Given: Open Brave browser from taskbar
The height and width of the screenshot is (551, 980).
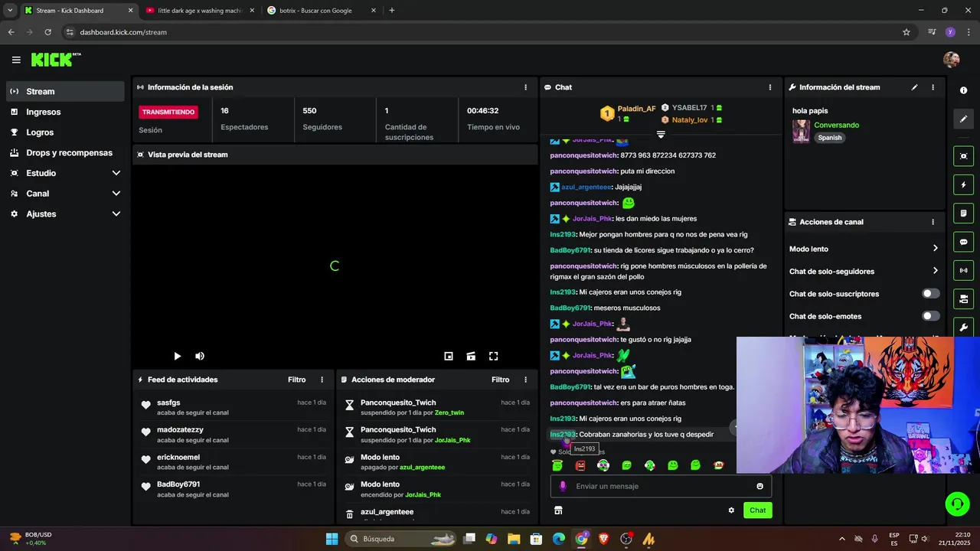Looking at the screenshot, I should tap(604, 539).
